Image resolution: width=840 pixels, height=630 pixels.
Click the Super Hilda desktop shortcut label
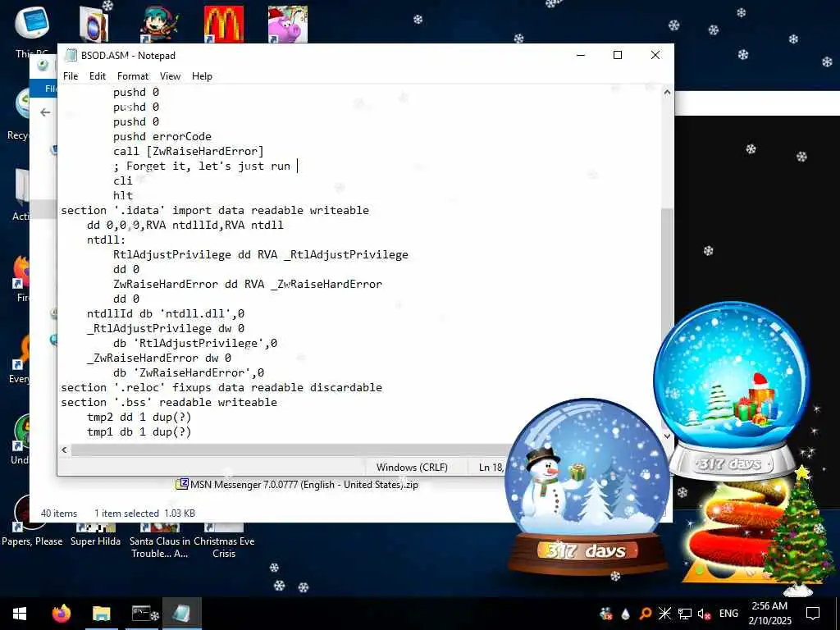[x=95, y=541]
